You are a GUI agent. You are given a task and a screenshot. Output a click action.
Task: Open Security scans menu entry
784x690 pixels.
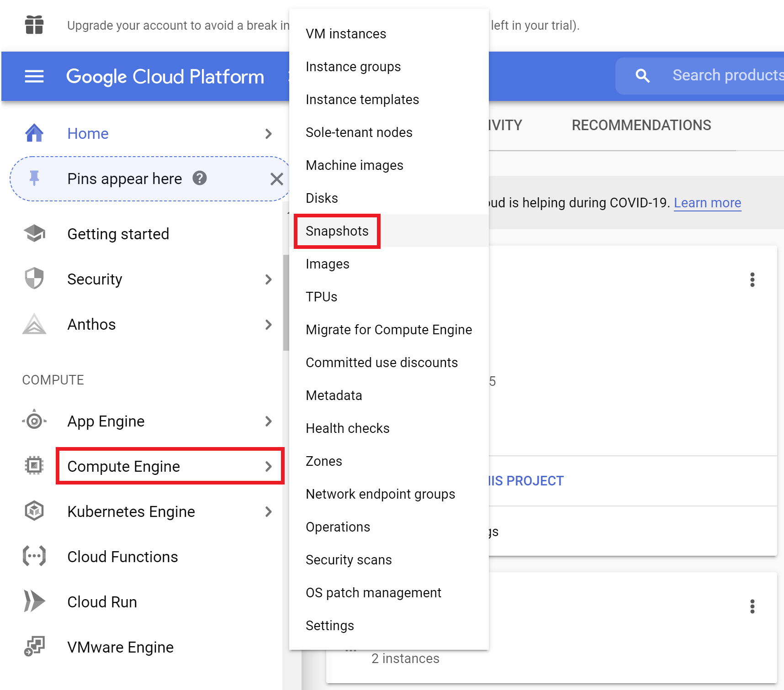coord(389,560)
